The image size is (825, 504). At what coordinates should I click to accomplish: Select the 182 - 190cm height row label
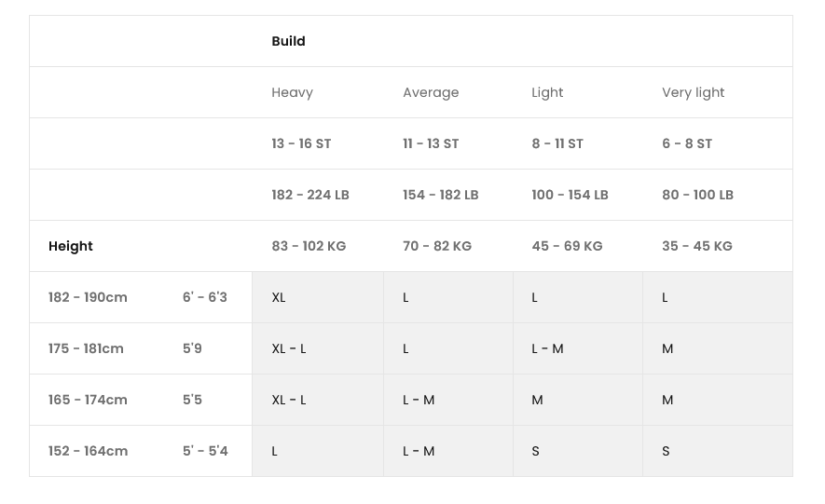point(88,297)
